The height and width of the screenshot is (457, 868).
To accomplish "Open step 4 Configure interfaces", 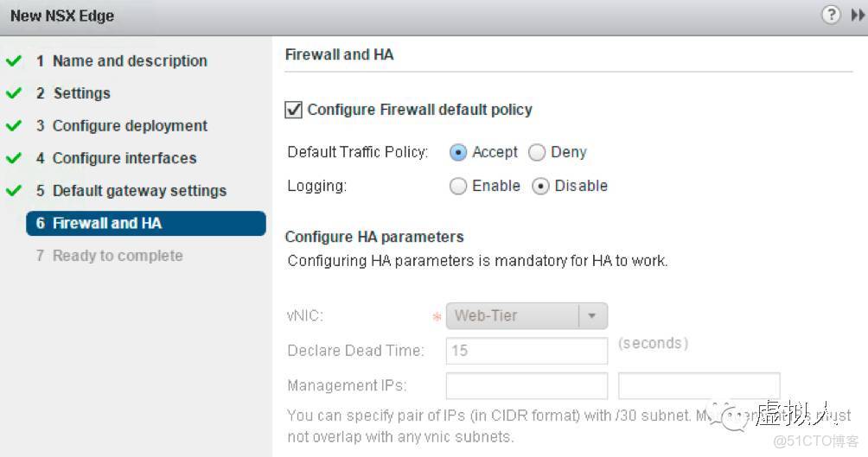I will [x=124, y=158].
